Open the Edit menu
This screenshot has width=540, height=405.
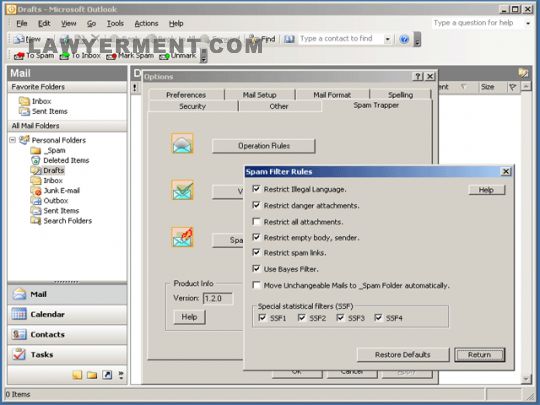pos(44,23)
